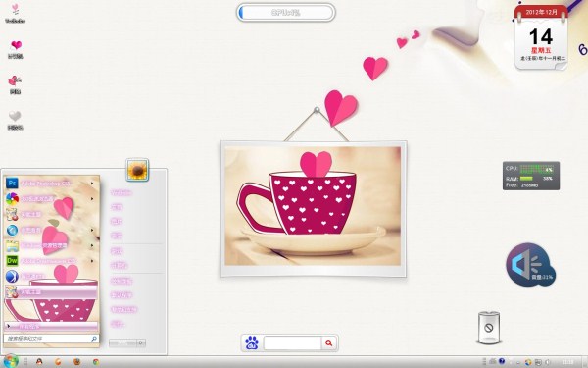Click the Start menu search magnifier icon
The width and height of the screenshot is (588, 368).
coord(94,339)
